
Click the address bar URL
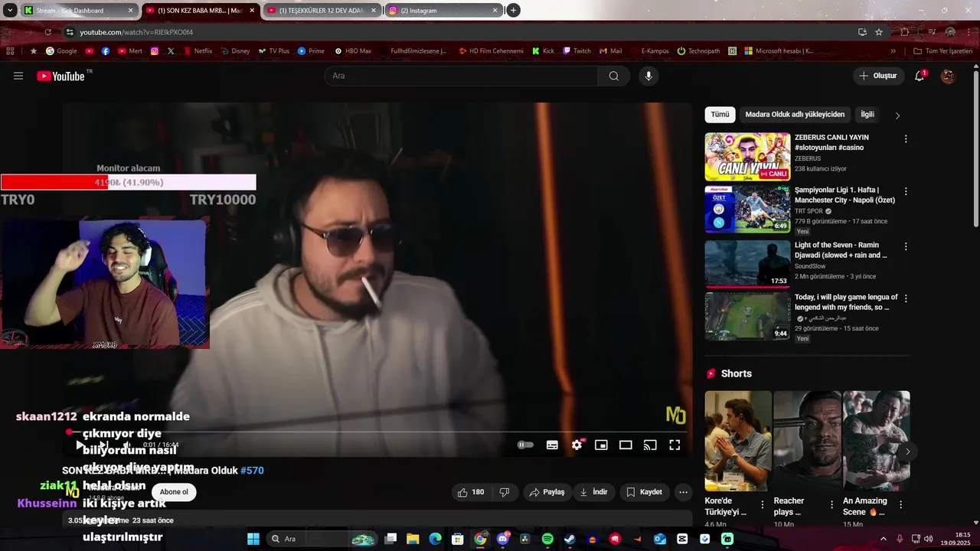click(x=136, y=32)
